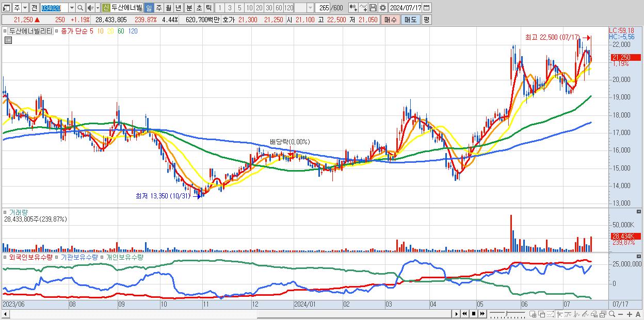
Task: Click the 전 button next to stock code
Action: [x=34, y=8]
